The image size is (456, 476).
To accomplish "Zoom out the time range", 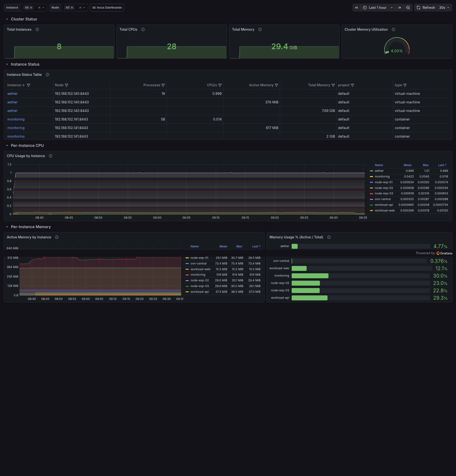I will (x=408, y=8).
